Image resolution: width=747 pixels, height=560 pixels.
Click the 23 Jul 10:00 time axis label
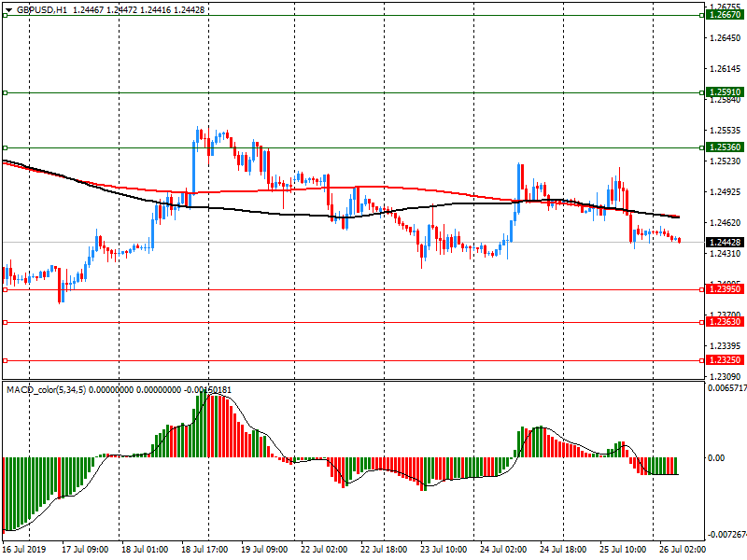pyautogui.click(x=444, y=550)
